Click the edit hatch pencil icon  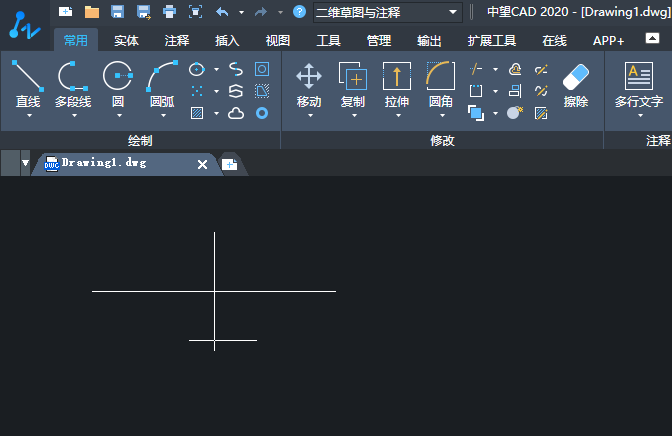tap(541, 113)
